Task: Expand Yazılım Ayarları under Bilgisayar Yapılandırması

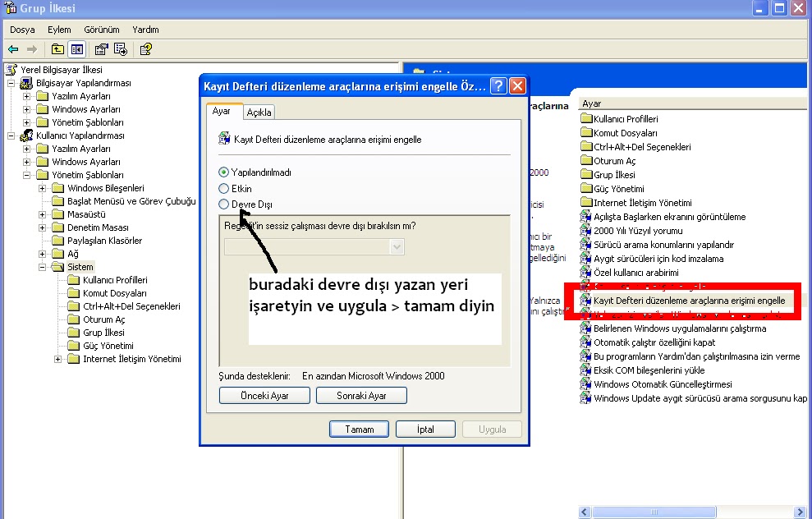Action: pos(26,96)
